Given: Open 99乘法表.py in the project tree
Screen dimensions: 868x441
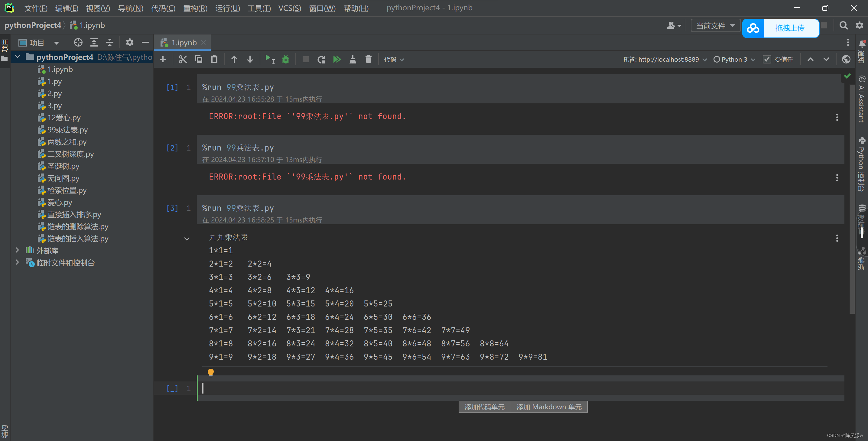Looking at the screenshot, I should coord(67,130).
